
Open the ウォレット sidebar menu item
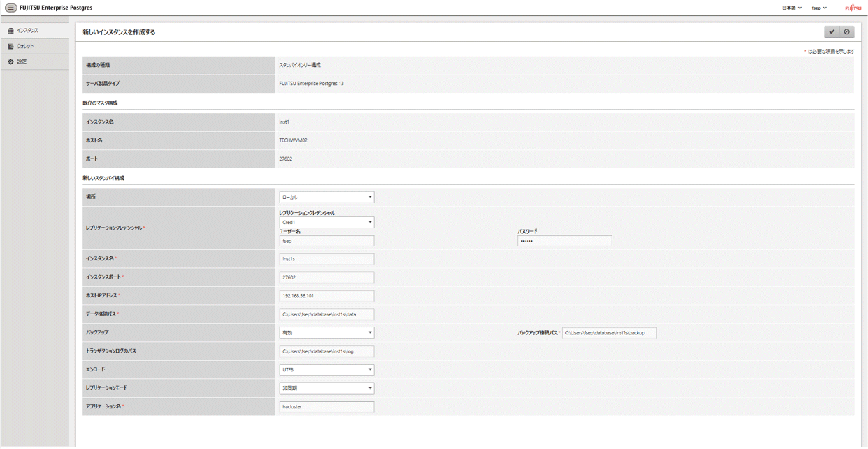[35, 46]
